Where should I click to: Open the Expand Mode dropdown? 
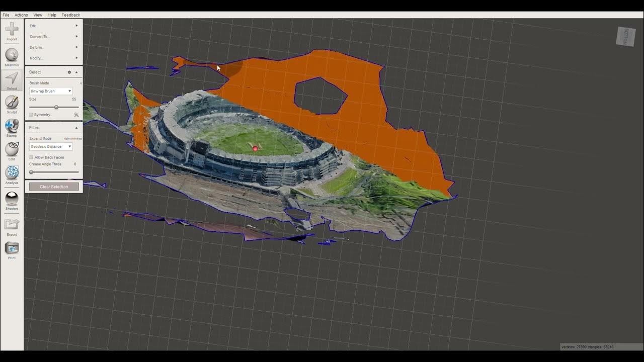pyautogui.click(x=51, y=146)
